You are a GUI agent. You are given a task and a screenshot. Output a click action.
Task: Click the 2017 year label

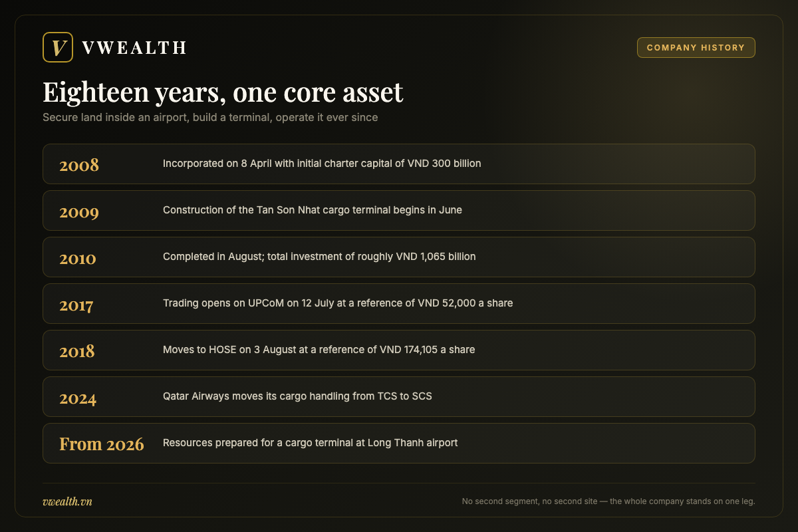point(76,305)
